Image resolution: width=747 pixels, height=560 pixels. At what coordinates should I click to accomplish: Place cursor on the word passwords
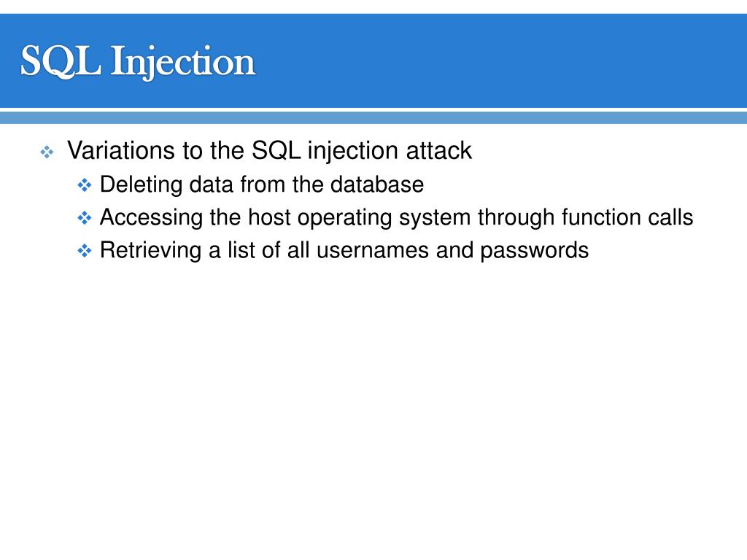[535, 252]
